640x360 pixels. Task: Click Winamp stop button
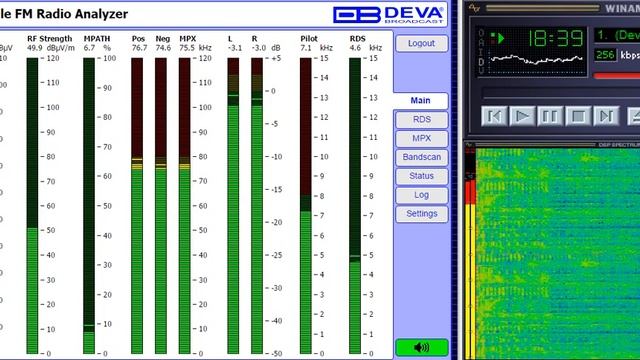pyautogui.click(x=578, y=116)
